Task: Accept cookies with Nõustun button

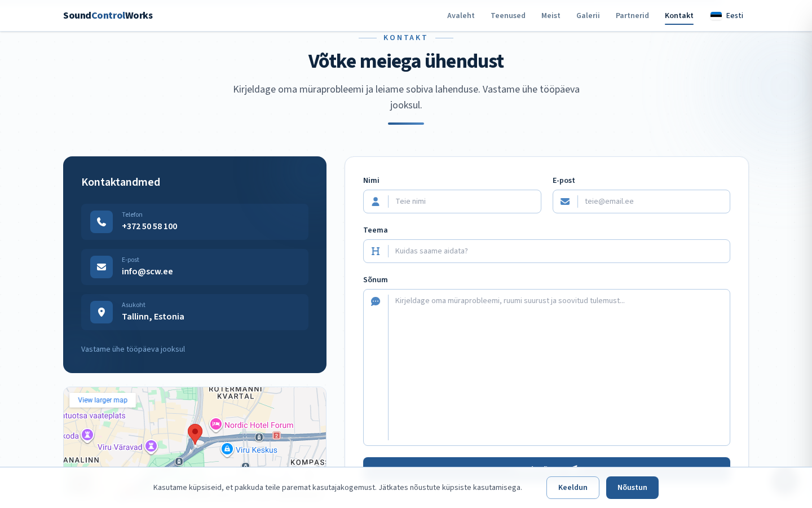Action: (632, 488)
